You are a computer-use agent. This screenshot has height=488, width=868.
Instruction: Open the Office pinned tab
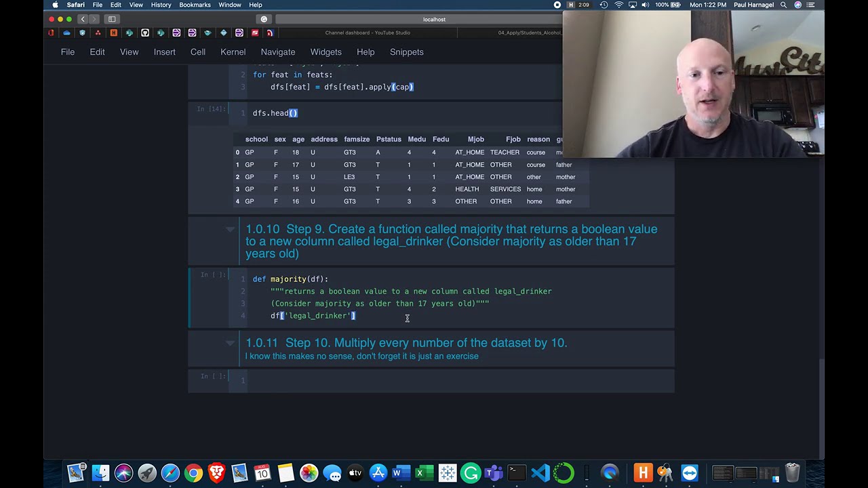coord(52,33)
